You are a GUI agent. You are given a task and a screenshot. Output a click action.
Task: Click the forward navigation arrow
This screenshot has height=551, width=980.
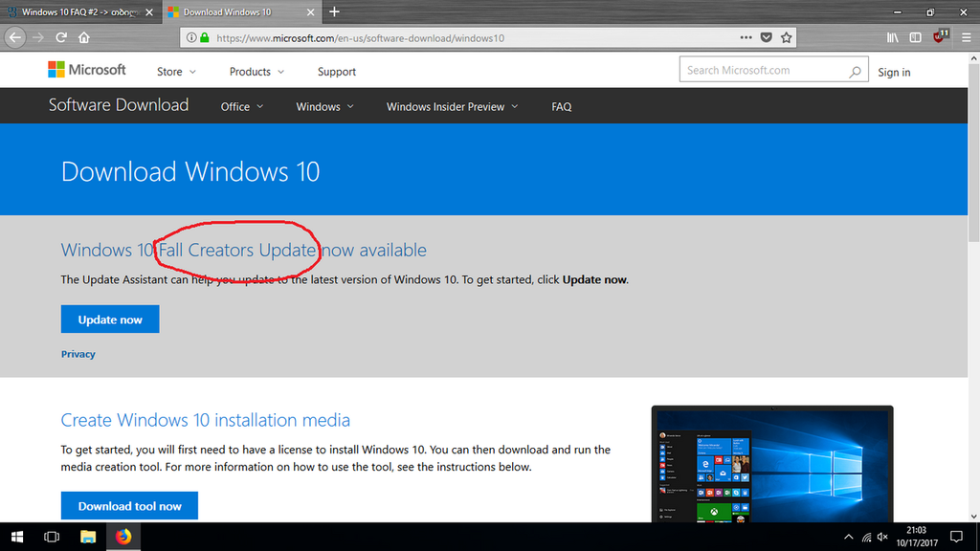[x=38, y=37]
